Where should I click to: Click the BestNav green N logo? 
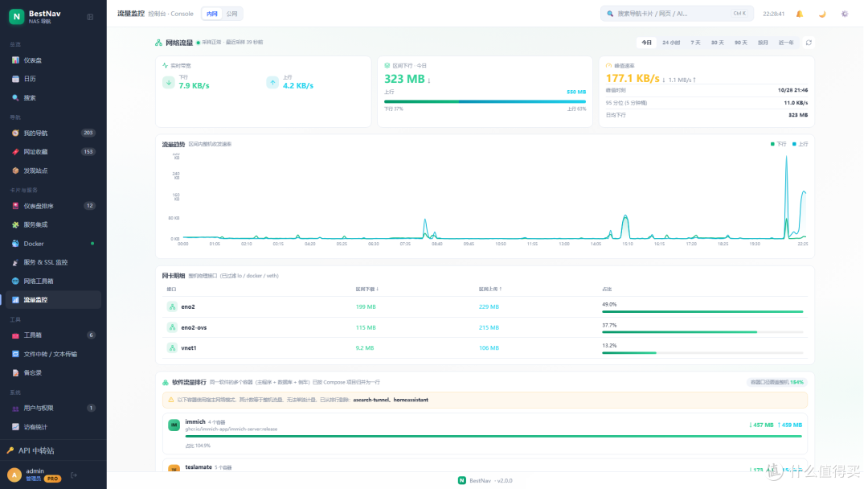17,17
